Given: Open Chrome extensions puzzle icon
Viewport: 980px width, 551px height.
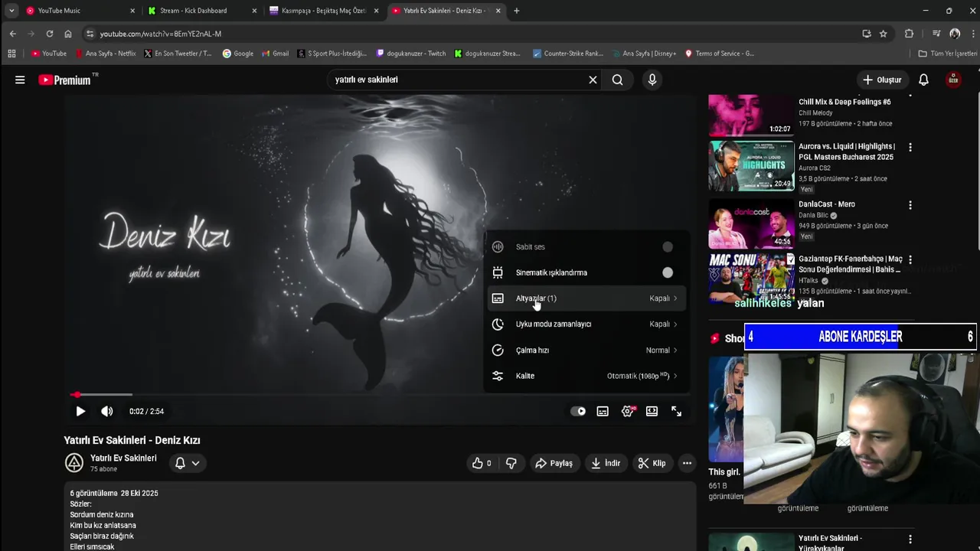Looking at the screenshot, I should (x=909, y=34).
